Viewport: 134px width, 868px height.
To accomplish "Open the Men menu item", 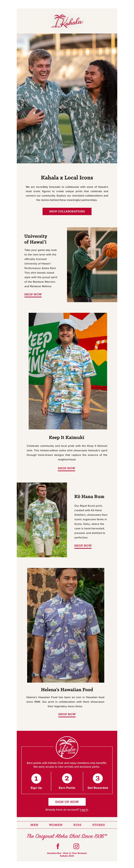I will click(34, 825).
